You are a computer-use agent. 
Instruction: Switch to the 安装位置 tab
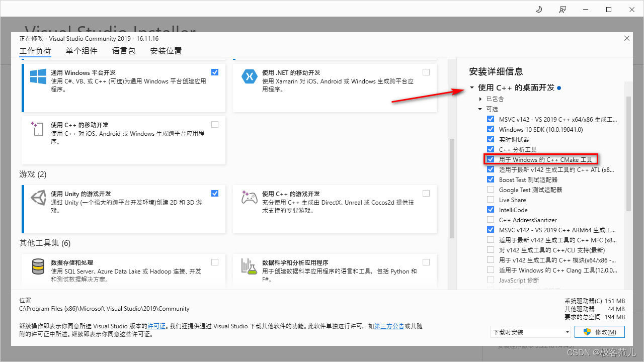click(166, 51)
